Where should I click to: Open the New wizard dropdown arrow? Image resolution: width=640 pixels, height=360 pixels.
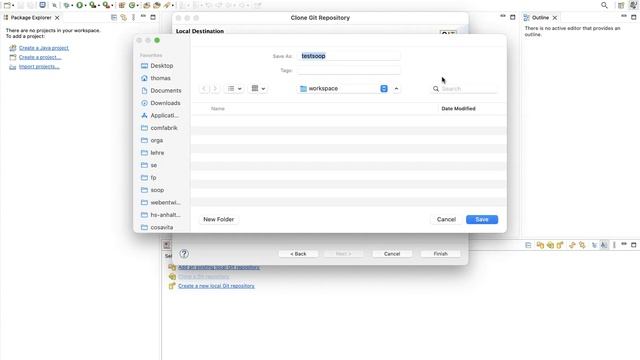coord(13,6)
